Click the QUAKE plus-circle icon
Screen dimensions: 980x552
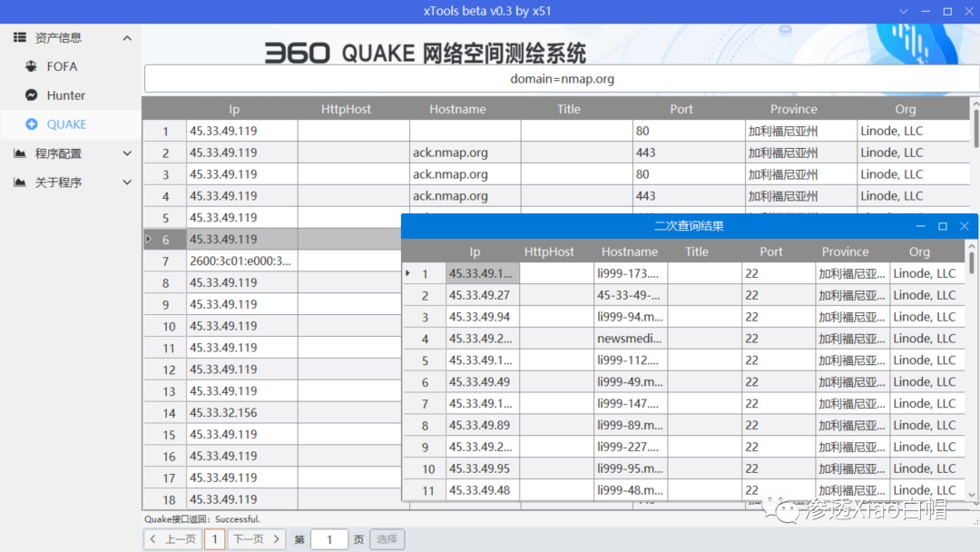point(31,123)
